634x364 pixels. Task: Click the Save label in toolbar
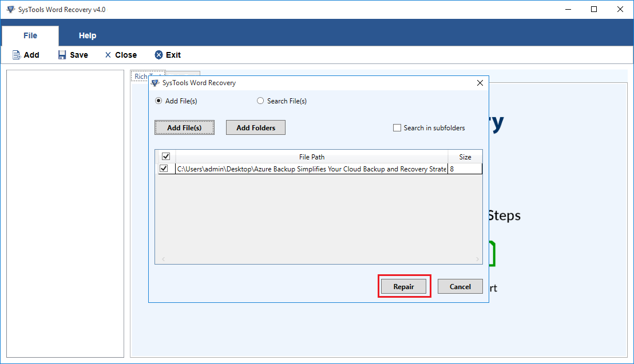(x=79, y=55)
